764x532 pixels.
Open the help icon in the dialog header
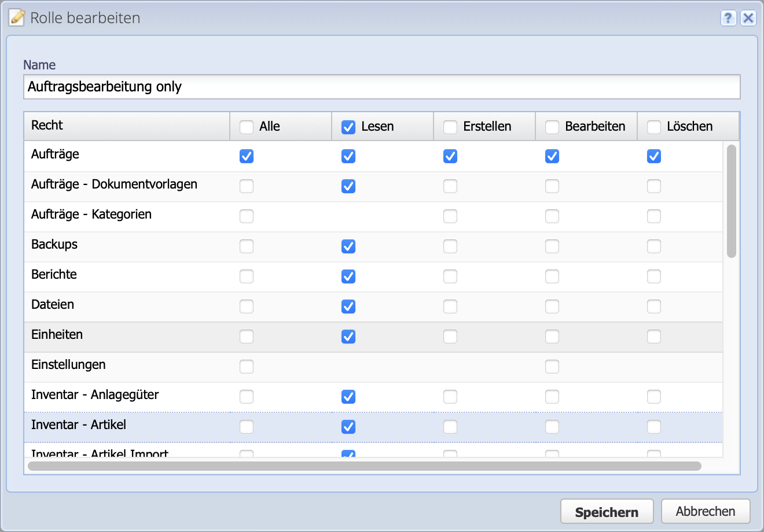pyautogui.click(x=728, y=18)
